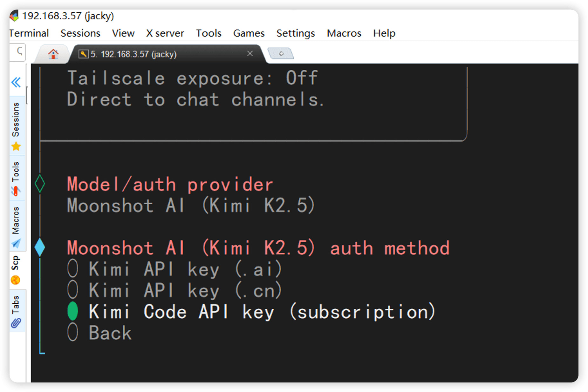Click the 'Moonshot AI (Kimi K2.5) auth method' heading

pos(258,248)
